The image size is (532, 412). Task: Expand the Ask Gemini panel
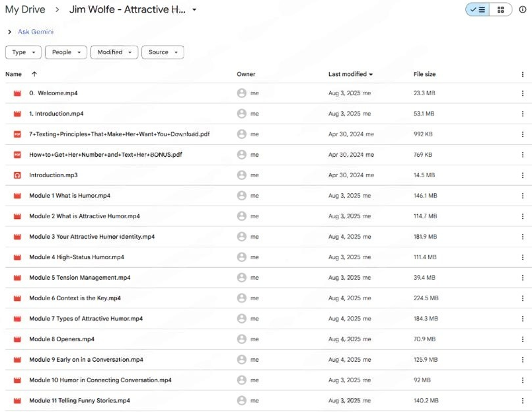coord(9,32)
